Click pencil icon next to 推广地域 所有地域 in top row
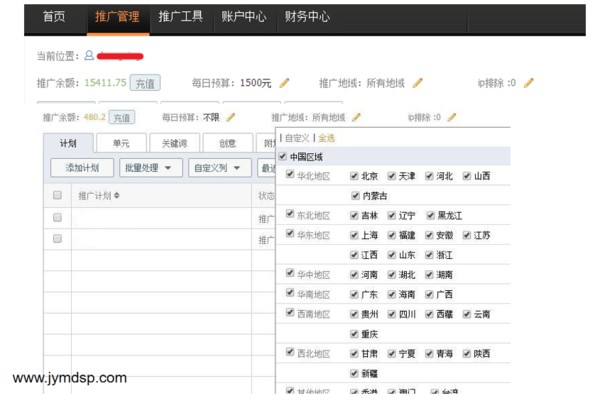Screen dimensions: 600x403 418,83
